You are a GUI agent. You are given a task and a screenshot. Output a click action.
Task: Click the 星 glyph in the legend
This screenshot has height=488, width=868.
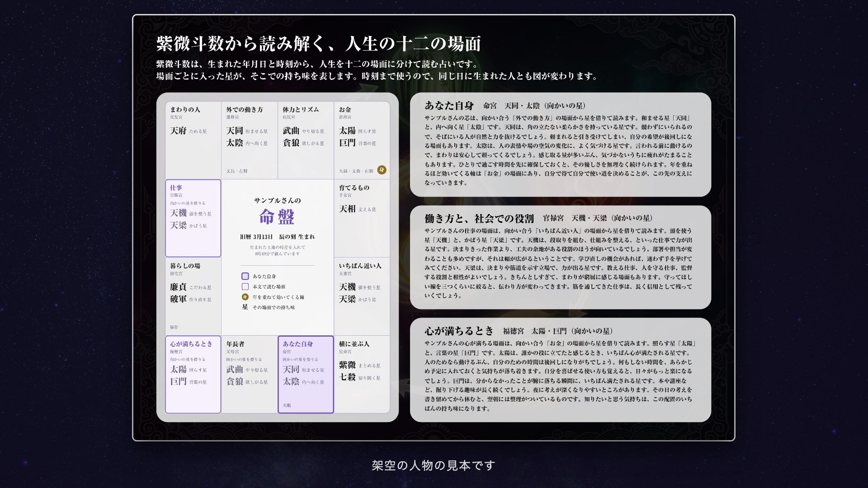(x=245, y=307)
